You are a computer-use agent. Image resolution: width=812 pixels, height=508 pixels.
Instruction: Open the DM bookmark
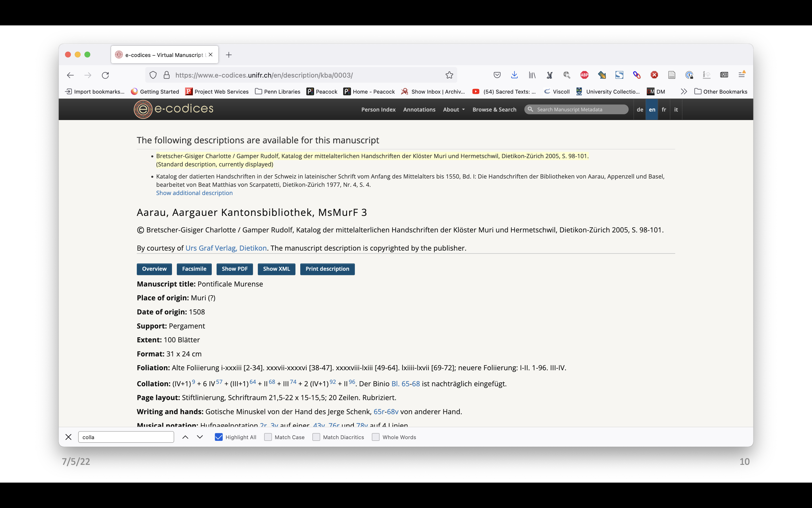(656, 92)
